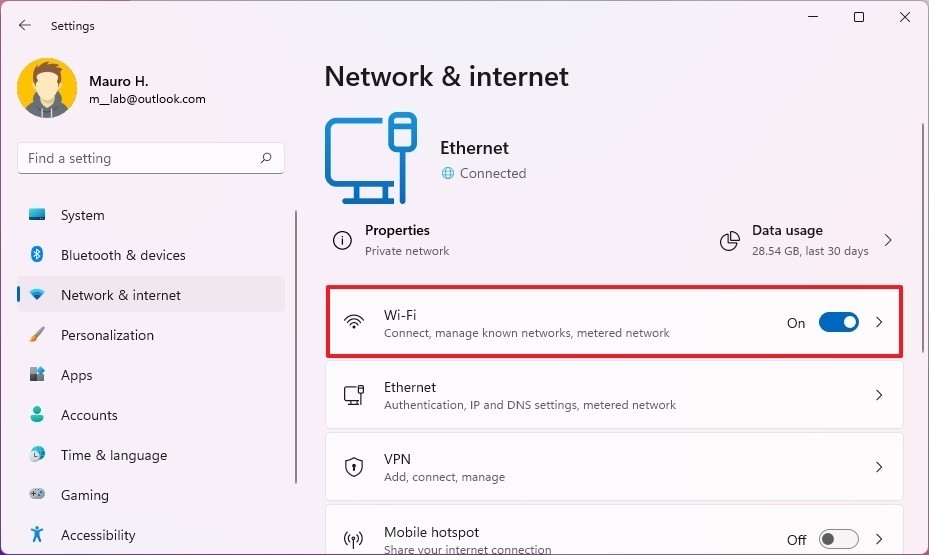
Task: Turn off the Wi-Fi toggle
Action: (838, 322)
